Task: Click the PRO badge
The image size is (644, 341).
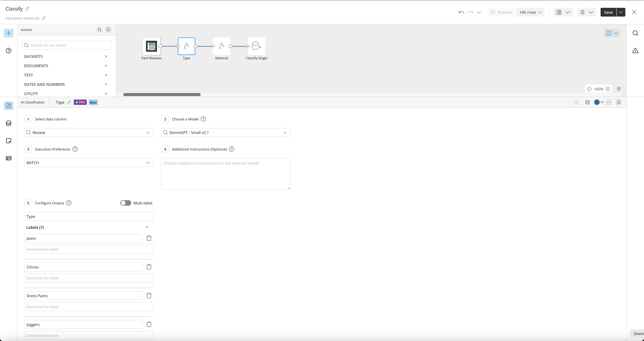Action: 80,102
